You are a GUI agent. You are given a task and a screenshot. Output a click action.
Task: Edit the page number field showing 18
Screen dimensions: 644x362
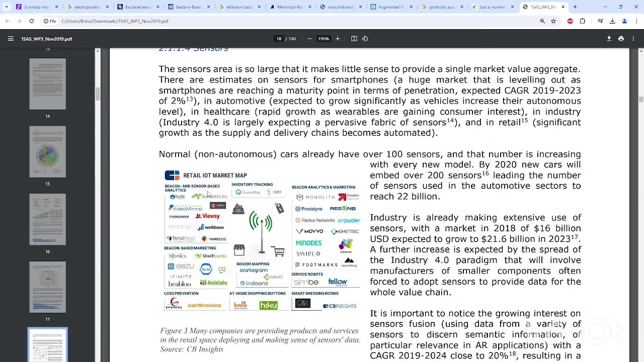click(279, 39)
